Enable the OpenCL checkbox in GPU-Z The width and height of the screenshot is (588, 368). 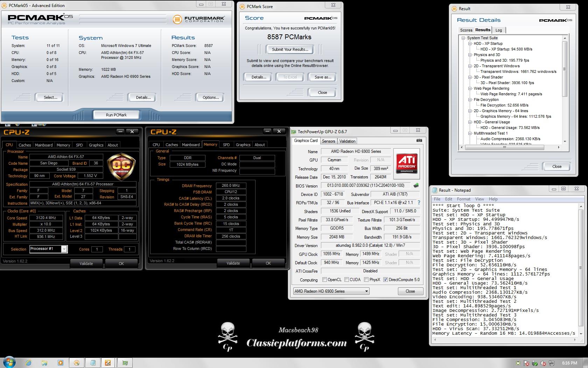point(324,280)
